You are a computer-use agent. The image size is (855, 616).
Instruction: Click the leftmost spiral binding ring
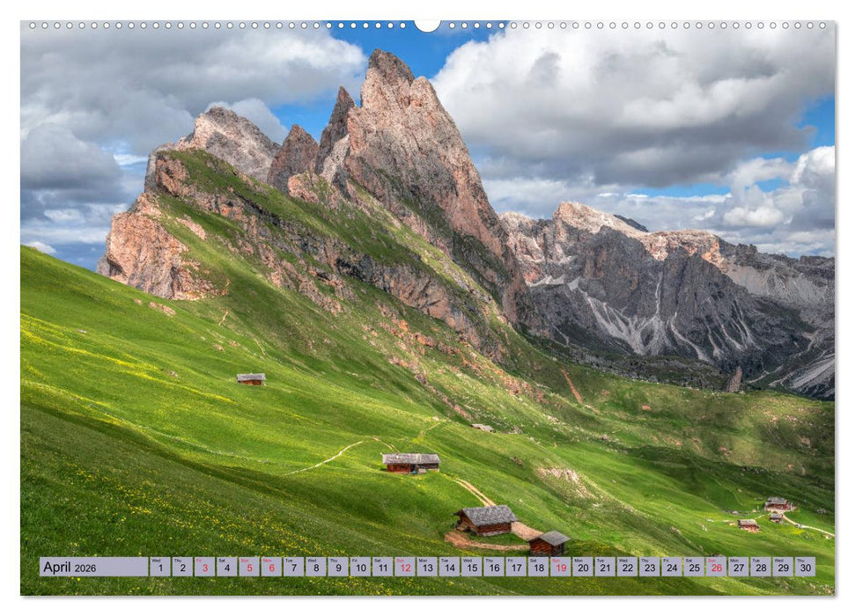(x=34, y=26)
